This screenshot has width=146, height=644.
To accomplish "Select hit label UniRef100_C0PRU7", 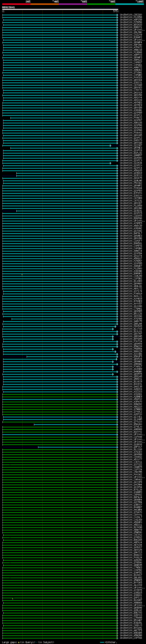I will pyautogui.click(x=131, y=63).
